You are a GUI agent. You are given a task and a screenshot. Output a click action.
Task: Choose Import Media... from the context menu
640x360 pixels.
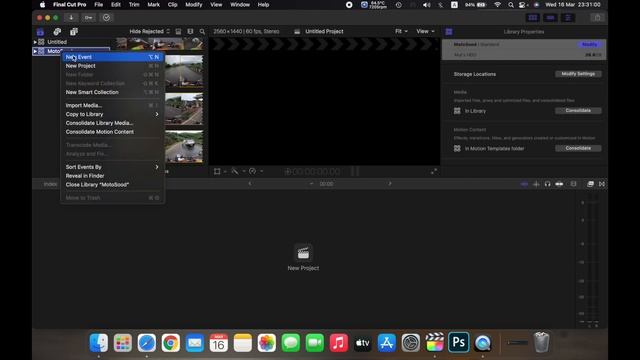point(112,105)
